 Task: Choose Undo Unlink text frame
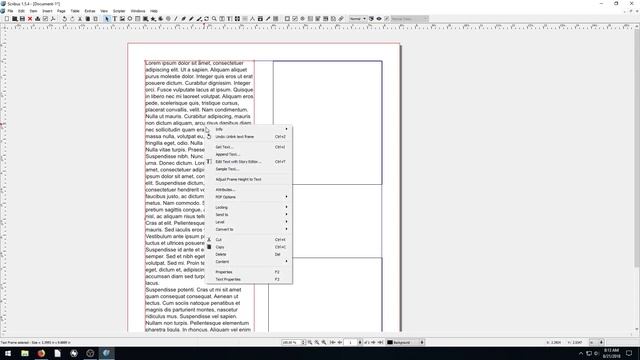tap(249, 137)
